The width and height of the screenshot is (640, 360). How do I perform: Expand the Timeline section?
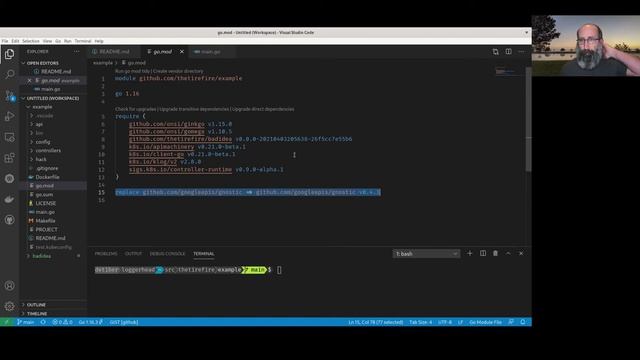coord(37,313)
